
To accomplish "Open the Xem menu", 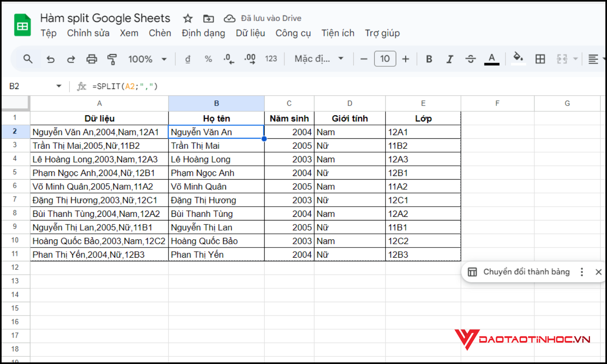I will click(x=129, y=33).
